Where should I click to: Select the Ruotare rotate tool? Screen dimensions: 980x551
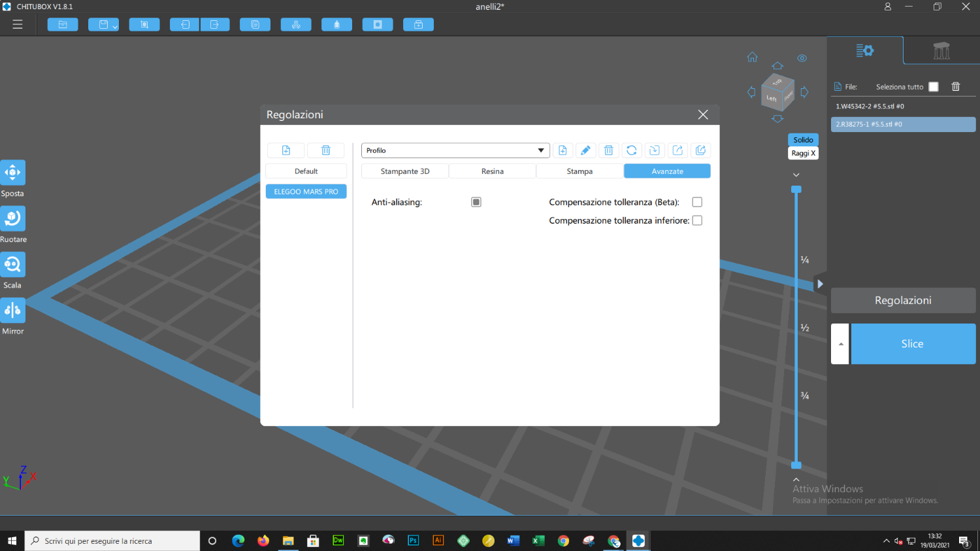12,218
